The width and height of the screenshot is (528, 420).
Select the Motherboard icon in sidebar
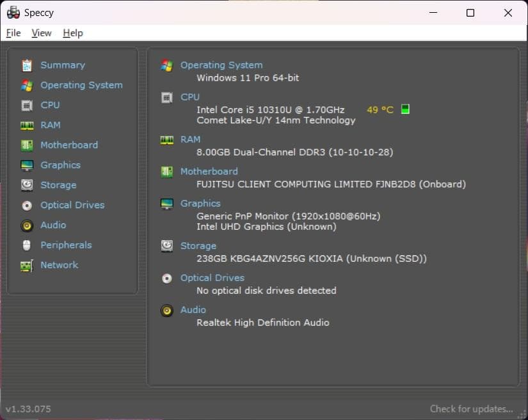click(x=26, y=145)
